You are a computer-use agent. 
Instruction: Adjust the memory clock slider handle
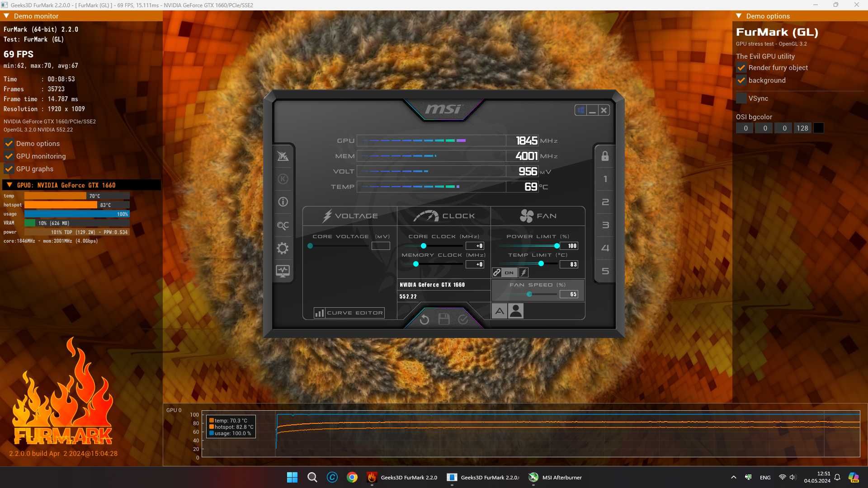click(x=416, y=264)
